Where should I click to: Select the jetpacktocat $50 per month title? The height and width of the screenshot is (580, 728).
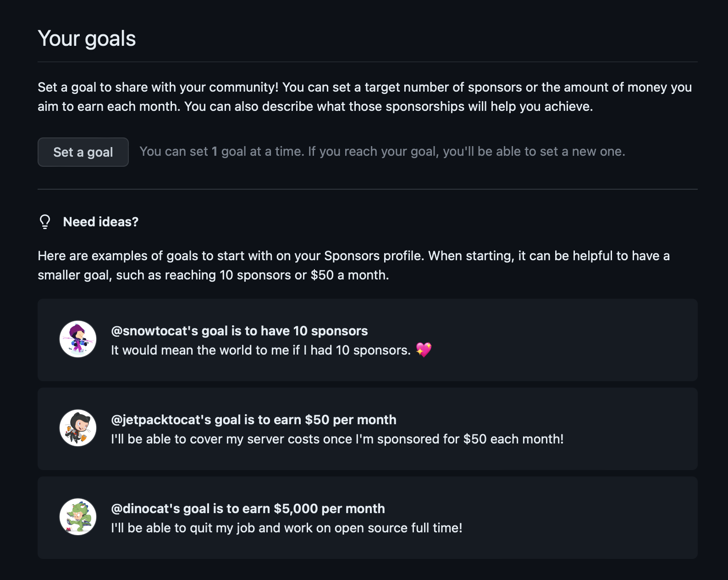click(254, 420)
